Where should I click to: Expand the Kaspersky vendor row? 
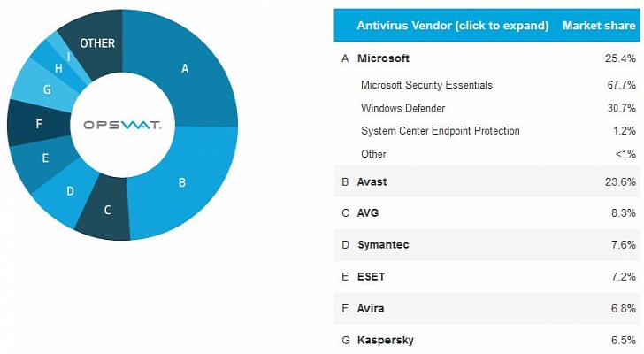click(x=487, y=340)
